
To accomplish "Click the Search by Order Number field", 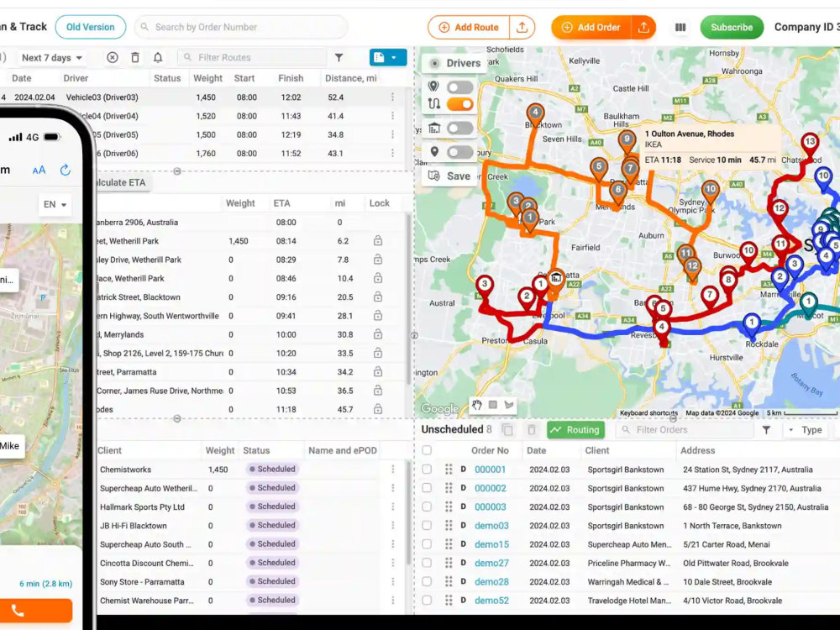I will [241, 27].
